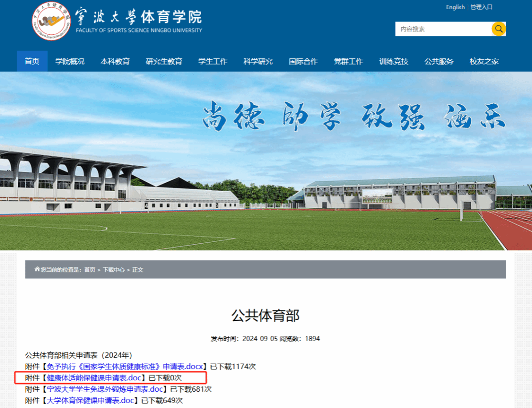
Task: Click the Ningbo University round logo
Action: tap(51, 21)
